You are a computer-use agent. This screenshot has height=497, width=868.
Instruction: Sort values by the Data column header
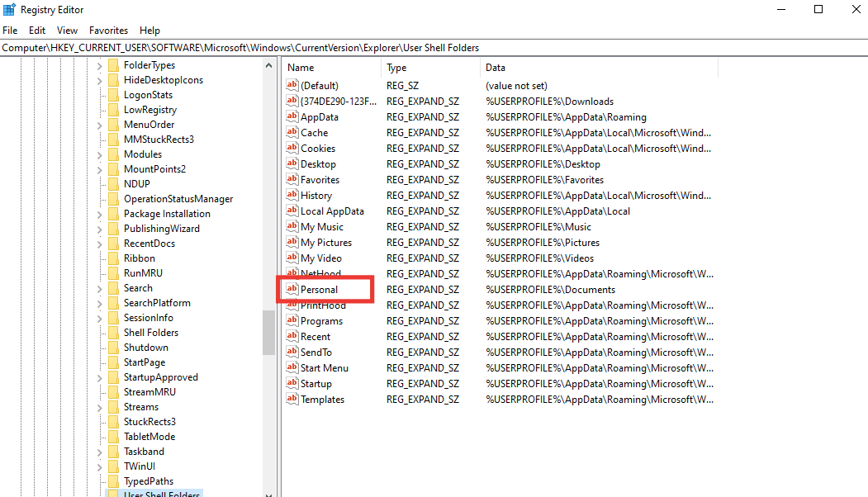(x=599, y=68)
